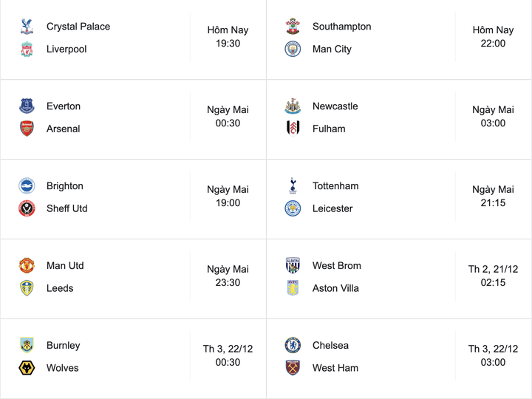The width and height of the screenshot is (532, 399).
Task: Open the Leicester team name link
Action: pyautogui.click(x=332, y=208)
